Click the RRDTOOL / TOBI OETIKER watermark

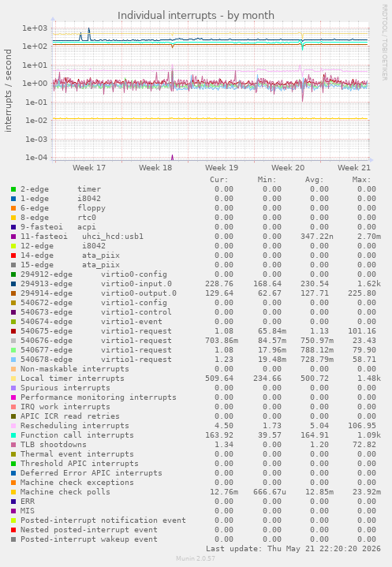(384, 43)
